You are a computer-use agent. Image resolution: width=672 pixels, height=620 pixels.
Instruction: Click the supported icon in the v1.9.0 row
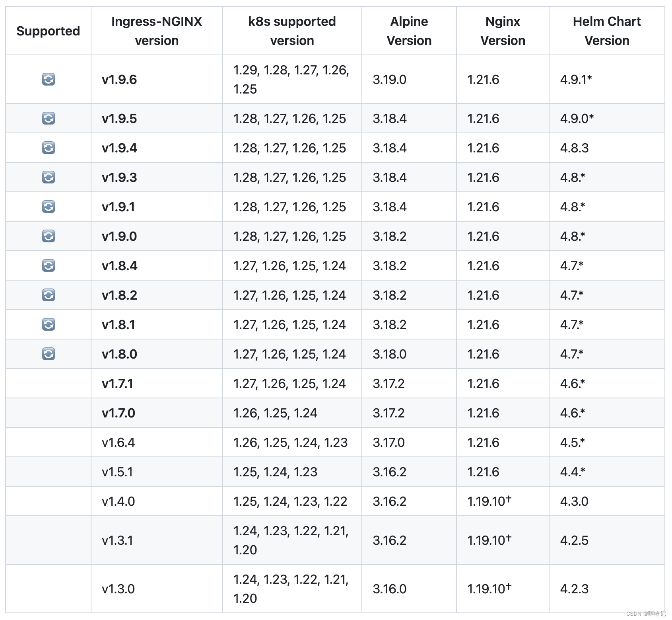click(49, 236)
